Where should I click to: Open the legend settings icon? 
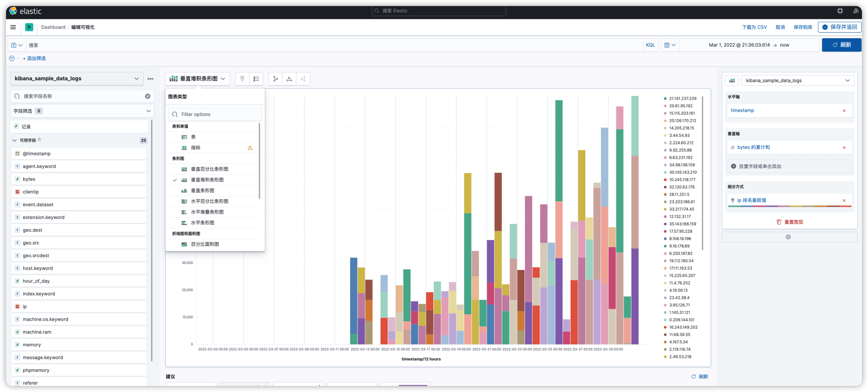(x=256, y=79)
